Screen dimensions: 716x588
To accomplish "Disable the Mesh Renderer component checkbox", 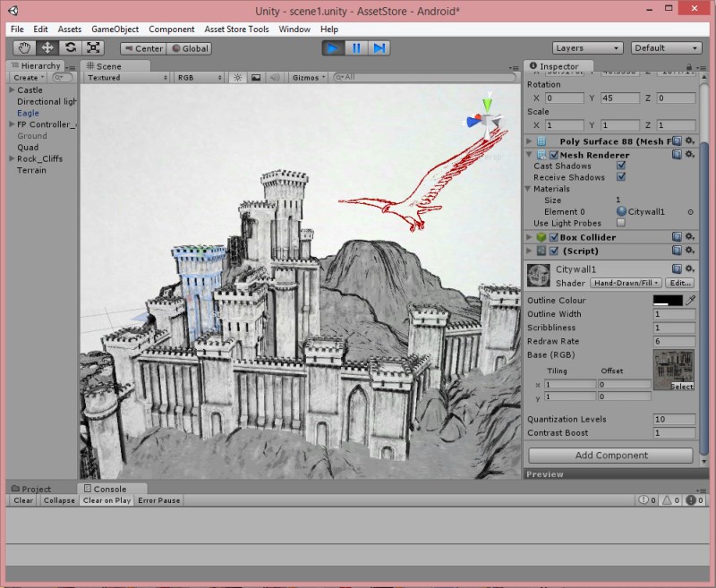I will click(554, 155).
